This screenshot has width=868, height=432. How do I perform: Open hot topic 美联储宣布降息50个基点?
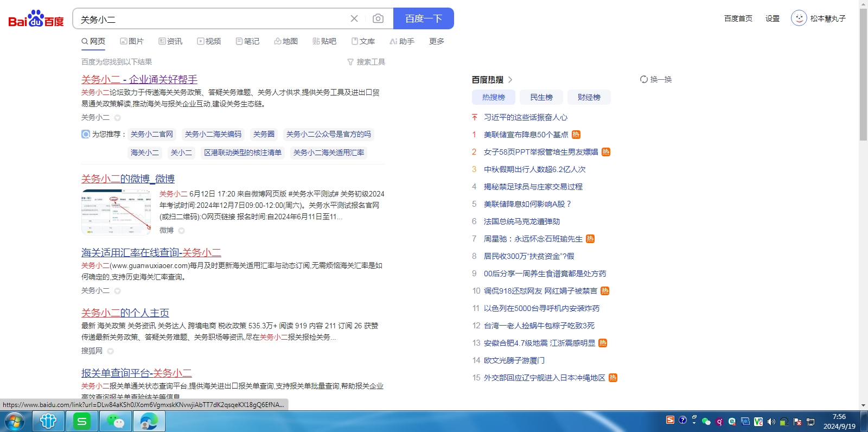pyautogui.click(x=526, y=135)
